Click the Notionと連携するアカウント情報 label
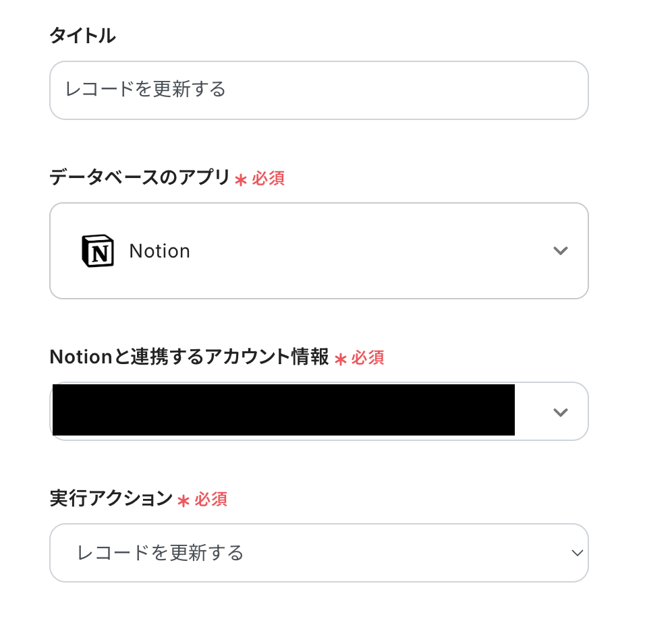672x627 pixels. (189, 357)
